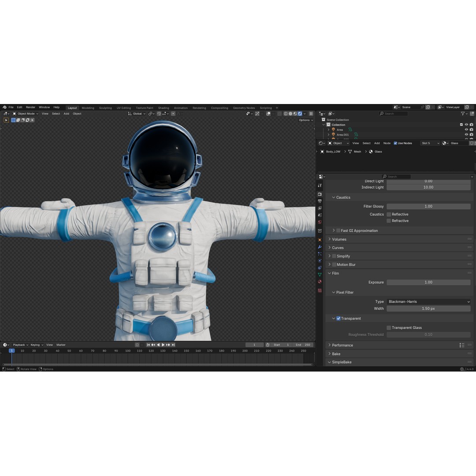
Task: Select the Modifier properties wrench icon
Action: [x=320, y=247]
